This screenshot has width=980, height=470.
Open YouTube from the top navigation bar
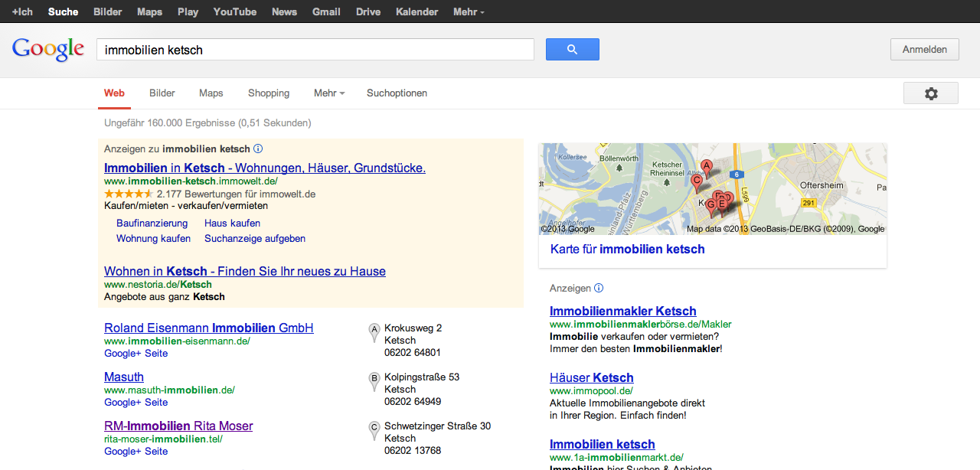[235, 11]
